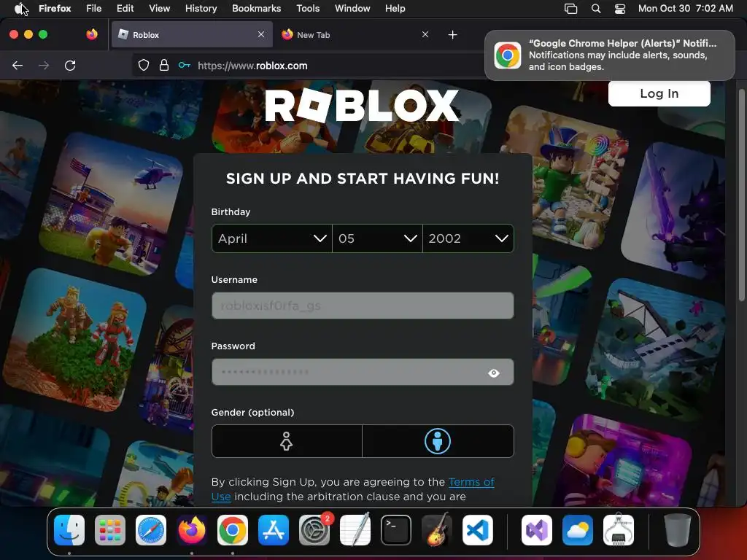This screenshot has height=560, width=747.
Task: Select the female gender option
Action: [x=286, y=441]
